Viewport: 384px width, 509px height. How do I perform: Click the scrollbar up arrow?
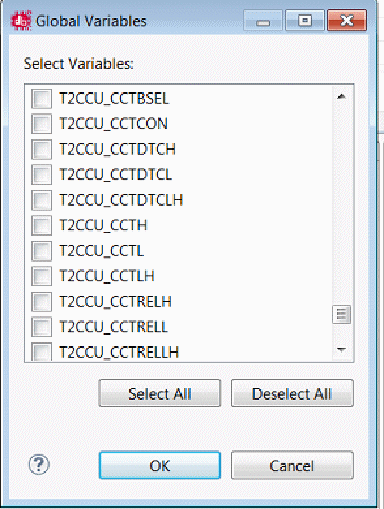[x=341, y=97]
